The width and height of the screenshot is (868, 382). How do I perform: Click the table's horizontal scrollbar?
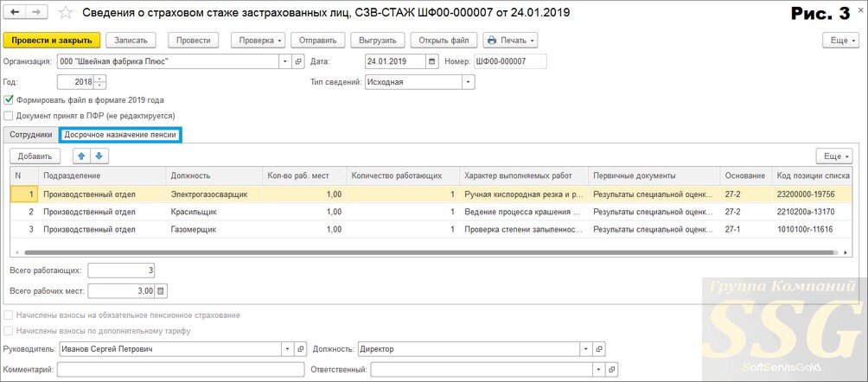[x=429, y=252]
